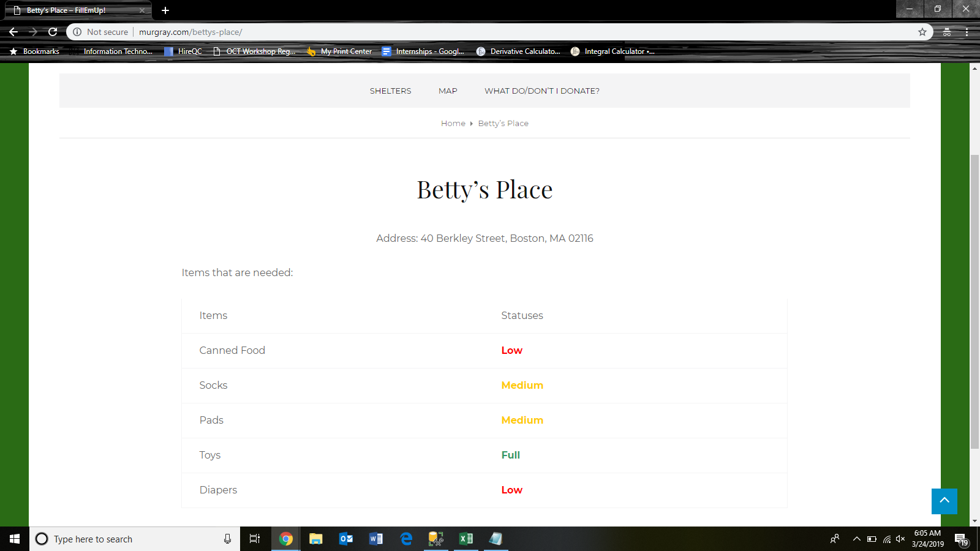Viewport: 980px width, 551px height.
Task: Open Word from the taskbar
Action: 375,539
